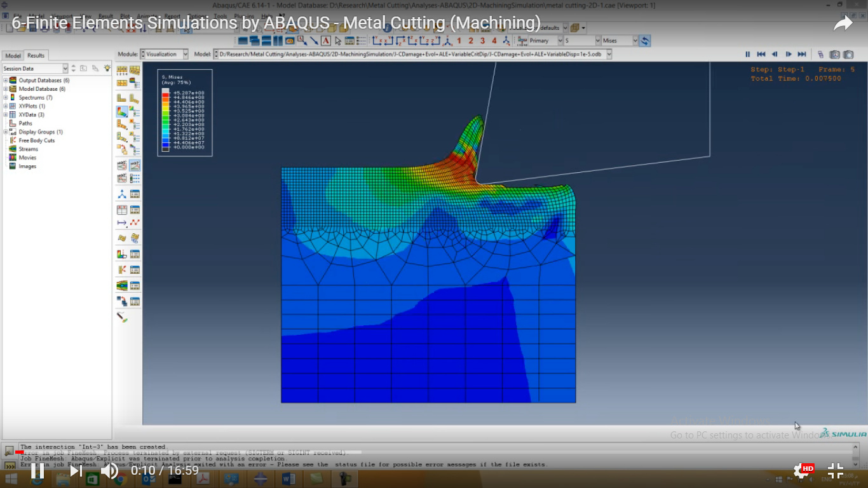Select Free Body Cuts in results tree
The image size is (868, 488).
click(36, 140)
